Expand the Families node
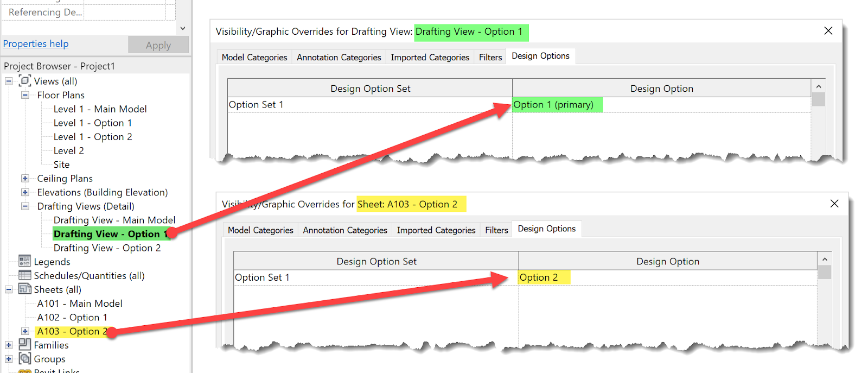This screenshot has height=373, width=868. pyautogui.click(x=9, y=345)
